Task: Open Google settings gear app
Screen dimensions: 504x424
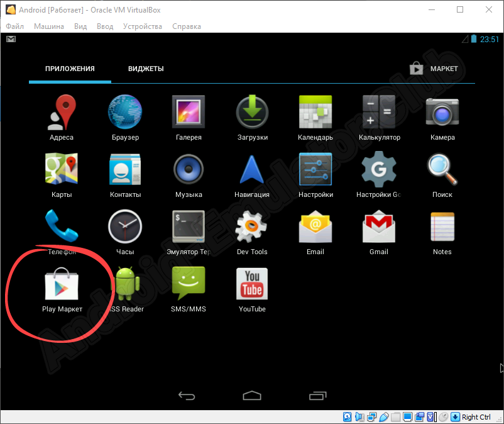Action: tap(379, 175)
